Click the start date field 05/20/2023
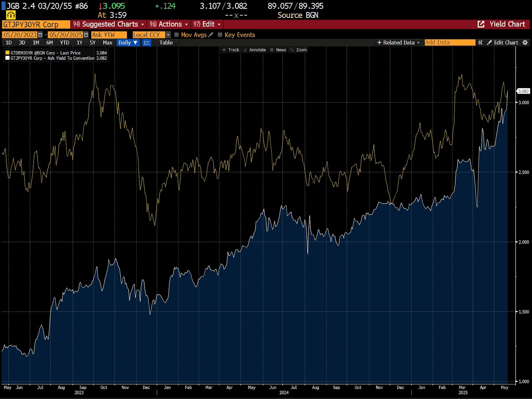 (20, 35)
